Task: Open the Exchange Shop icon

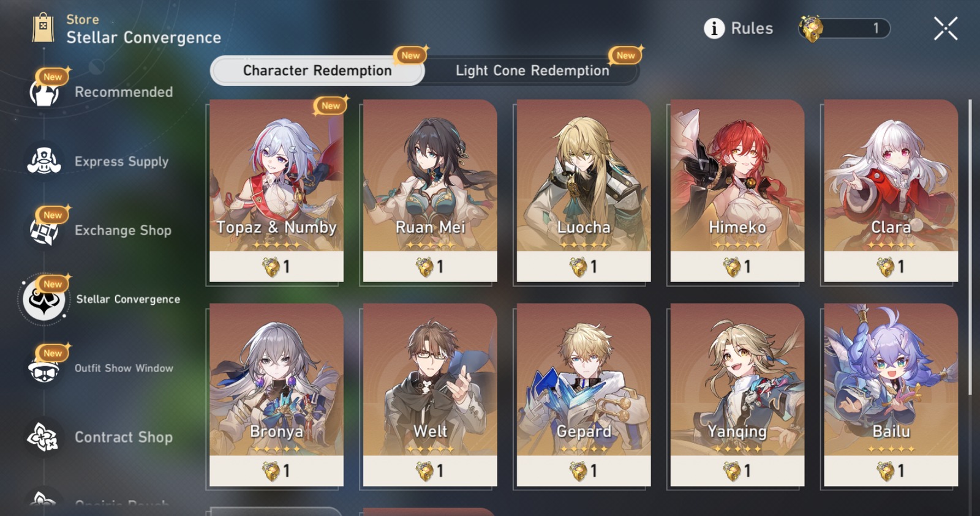Action: point(44,231)
